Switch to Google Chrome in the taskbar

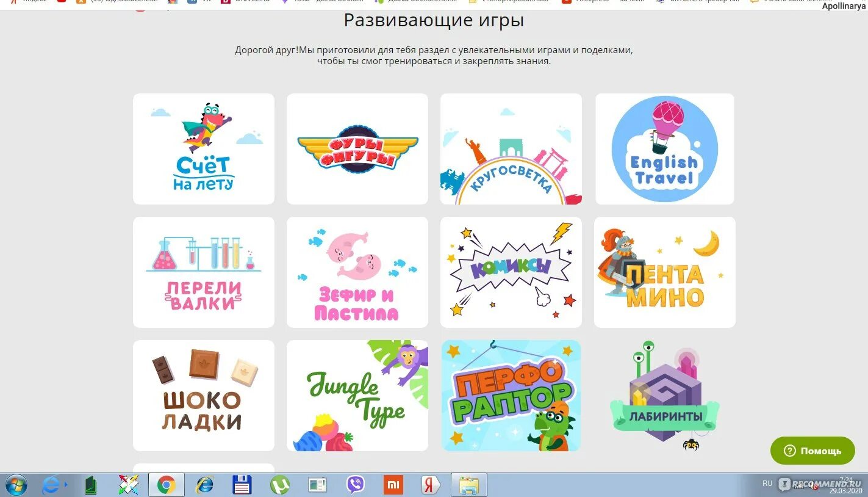pos(166,485)
